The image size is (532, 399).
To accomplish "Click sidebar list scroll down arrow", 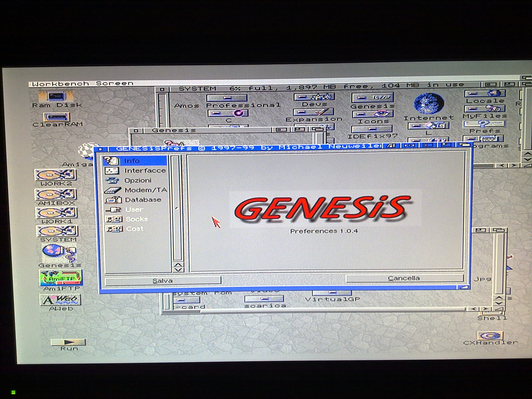I will point(178,270).
